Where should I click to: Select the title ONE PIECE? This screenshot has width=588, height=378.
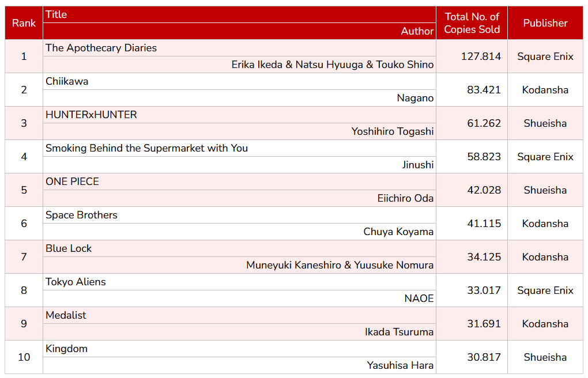[73, 182]
